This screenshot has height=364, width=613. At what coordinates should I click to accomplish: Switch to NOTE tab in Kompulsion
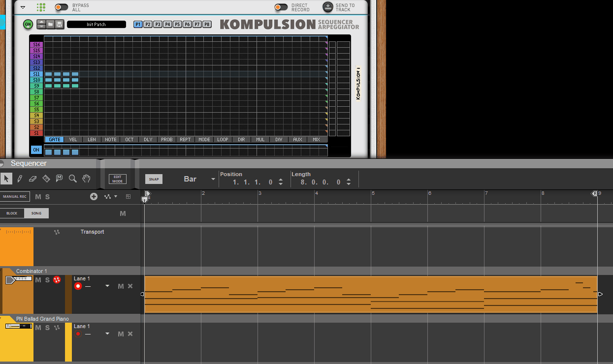point(111,140)
